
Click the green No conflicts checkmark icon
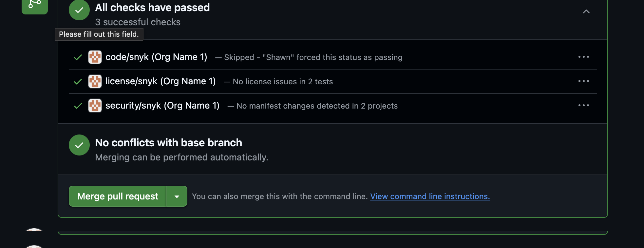coord(79,145)
